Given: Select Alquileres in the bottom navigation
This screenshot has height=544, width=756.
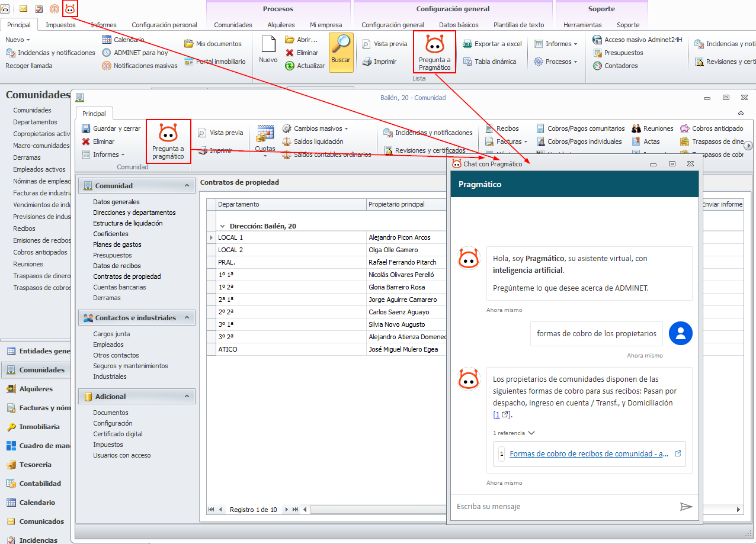Looking at the screenshot, I should coord(36,389).
